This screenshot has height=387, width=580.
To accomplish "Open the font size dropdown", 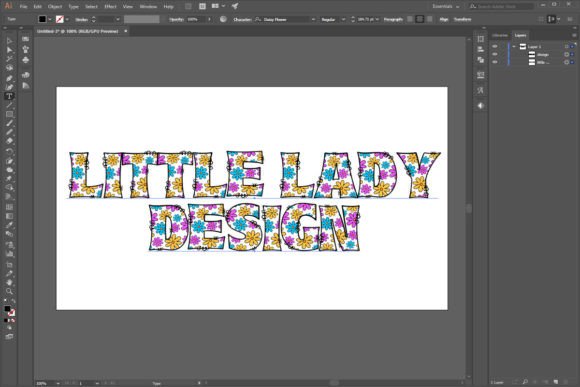I will tap(377, 19).
